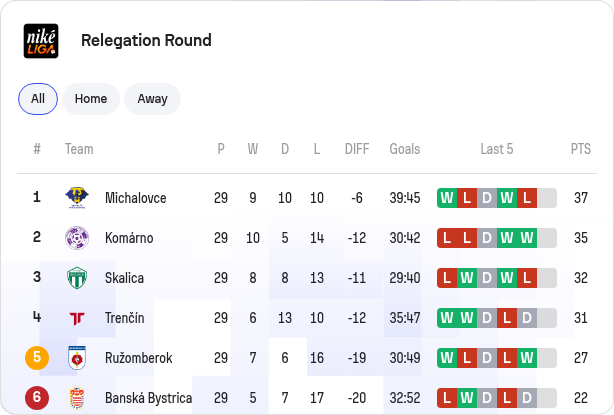Click the PTS column header

pos(581,149)
